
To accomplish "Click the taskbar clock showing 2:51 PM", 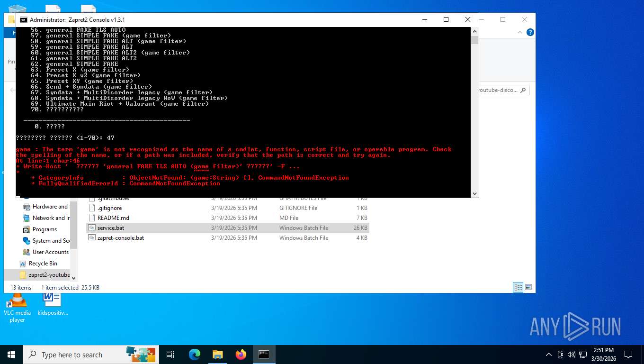I will pos(603,355).
